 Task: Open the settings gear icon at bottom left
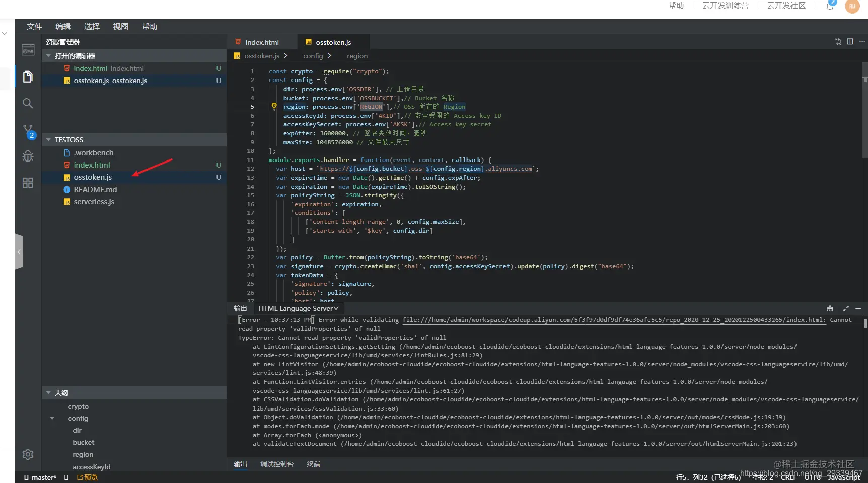(x=28, y=454)
